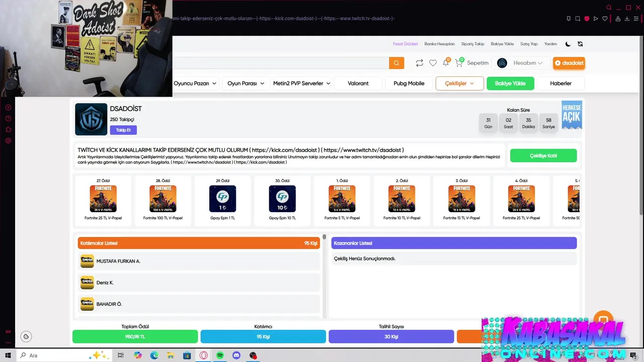This screenshot has height=362, width=644.
Task: Expand the Çekilişler dropdown
Action: pos(459,83)
